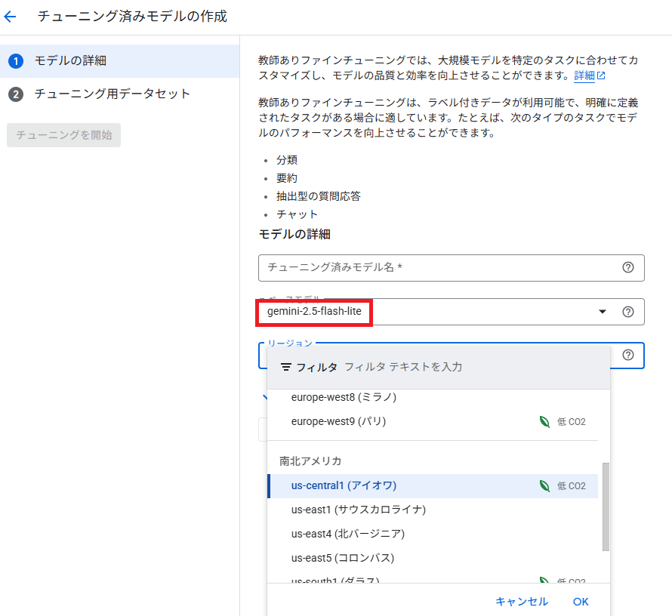Click the back arrow icon
Screen dimensions: 672x616
point(11,16)
